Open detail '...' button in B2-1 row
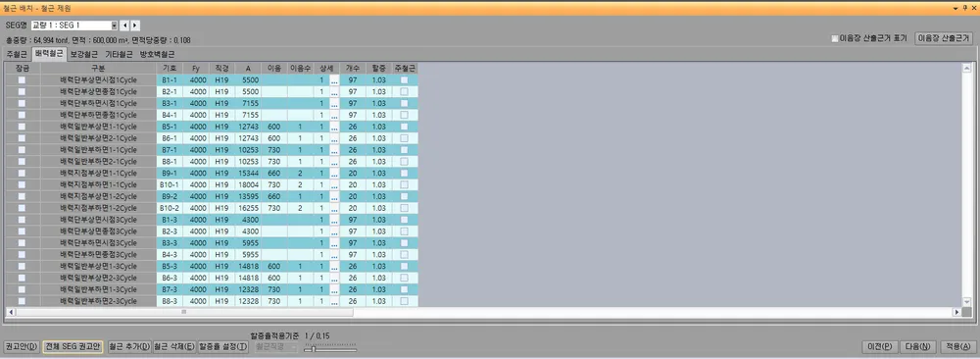 (334, 92)
